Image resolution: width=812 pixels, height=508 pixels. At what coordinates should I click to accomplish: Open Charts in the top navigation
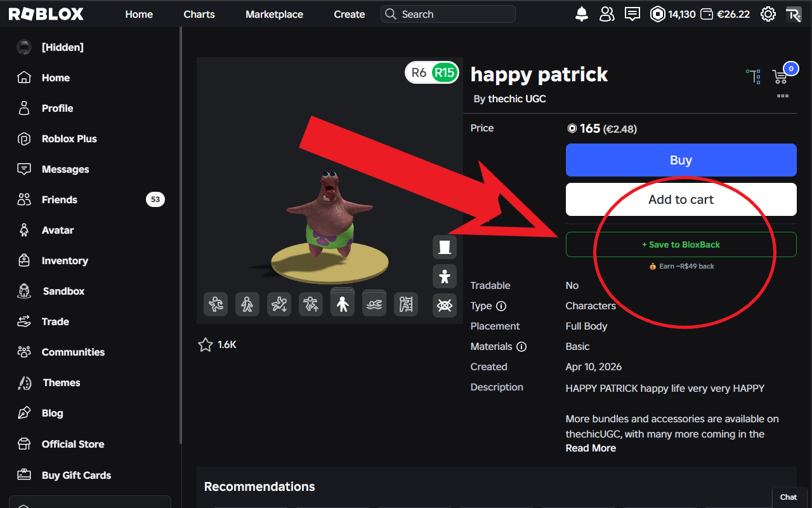click(199, 14)
